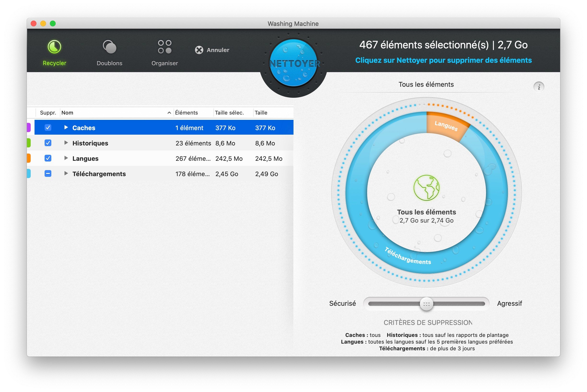Image resolution: width=587 pixels, height=392 pixels.
Task: Expand the Langues row triangle
Action: coord(66,158)
